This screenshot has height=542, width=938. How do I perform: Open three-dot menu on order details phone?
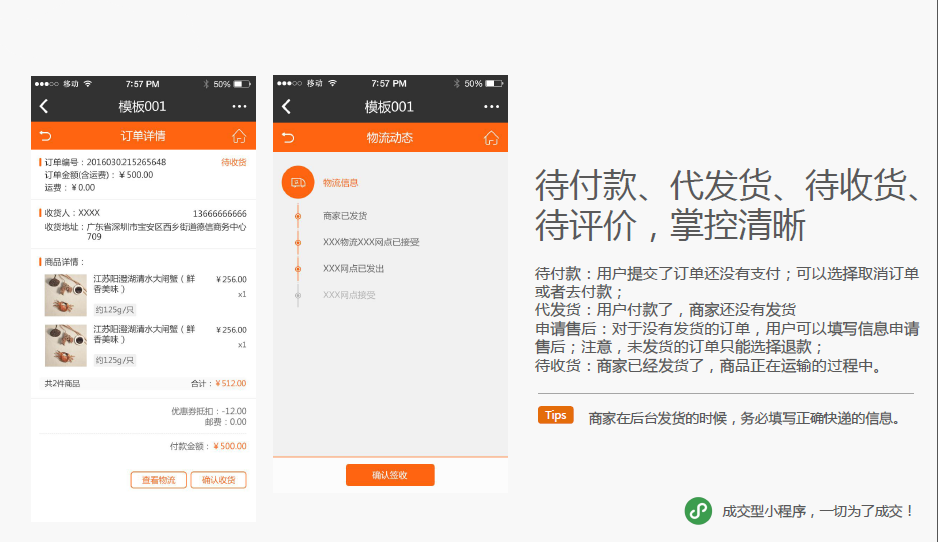coord(239,106)
